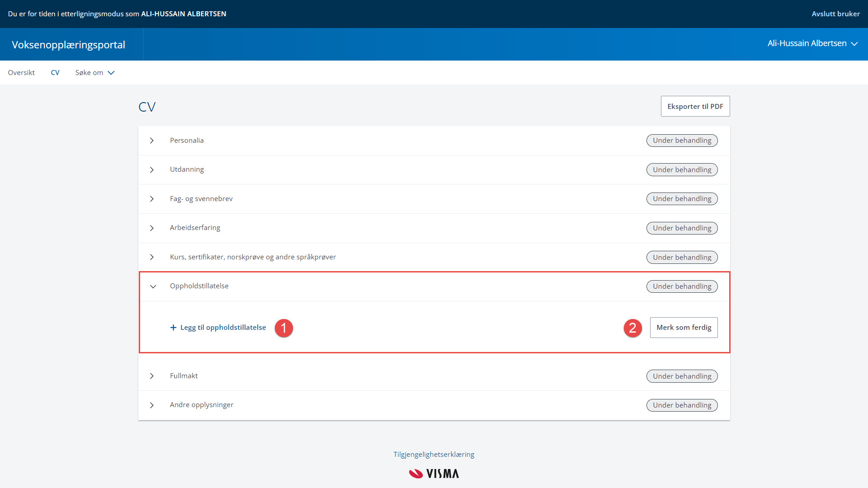Open the Søke om dropdown menu
The image size is (868, 488).
click(x=95, y=73)
